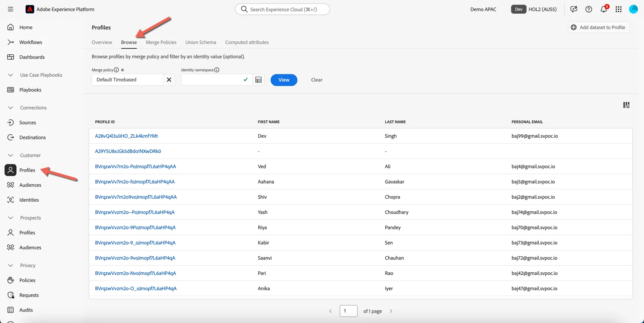This screenshot has width=644, height=323.
Task: Click the blue View button
Action: click(x=284, y=80)
